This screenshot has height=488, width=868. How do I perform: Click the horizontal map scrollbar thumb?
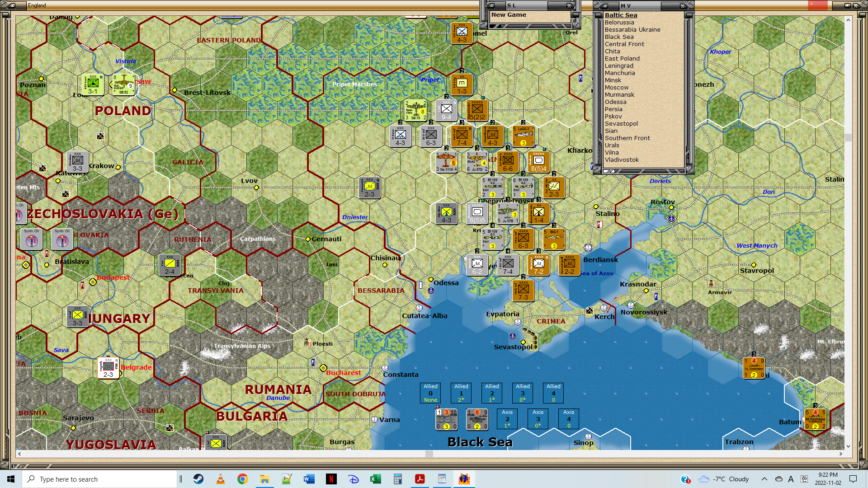click(x=429, y=454)
